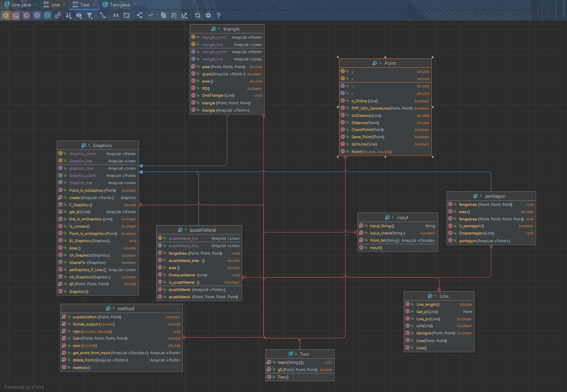Copy diagram to clipboard

pos(163,15)
